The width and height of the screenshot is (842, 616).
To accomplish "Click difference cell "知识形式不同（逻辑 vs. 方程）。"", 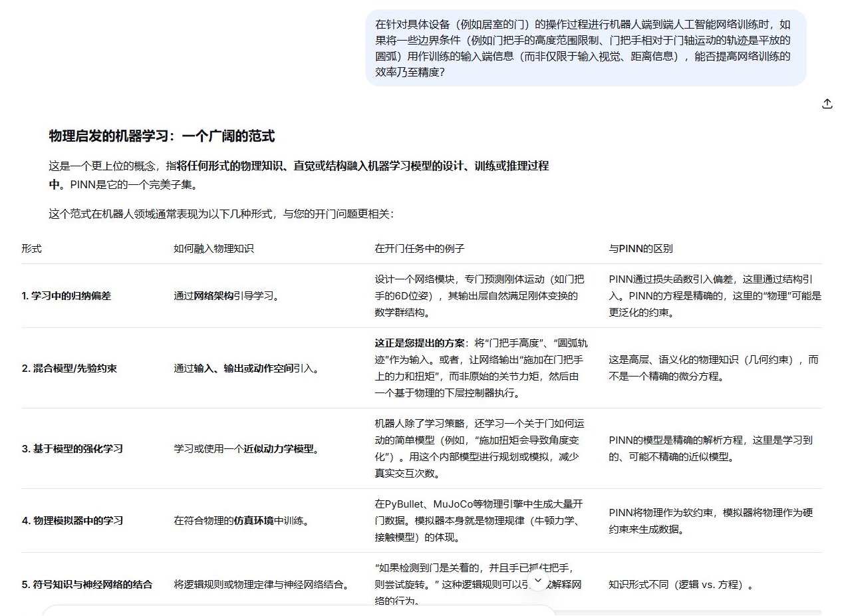I will tap(682, 585).
